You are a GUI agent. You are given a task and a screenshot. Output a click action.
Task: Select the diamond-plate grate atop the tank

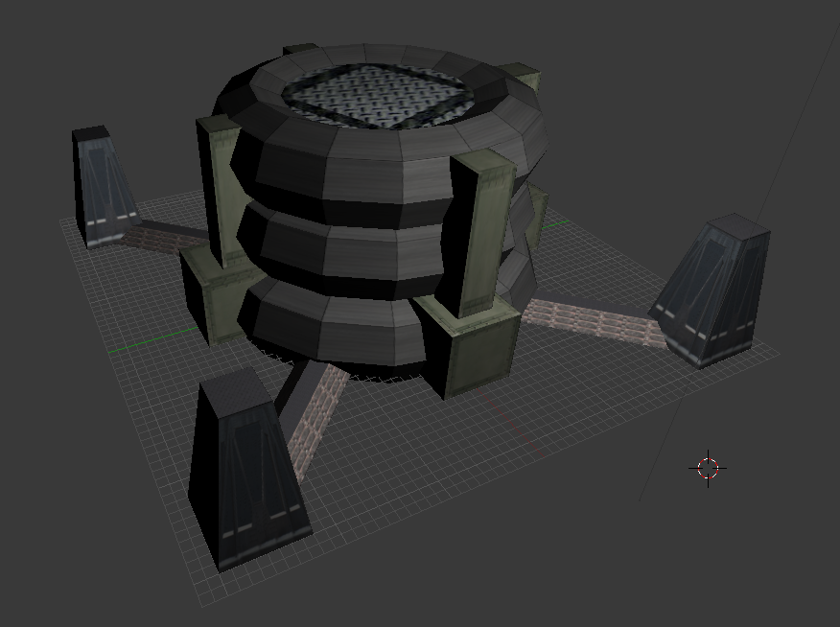click(378, 96)
